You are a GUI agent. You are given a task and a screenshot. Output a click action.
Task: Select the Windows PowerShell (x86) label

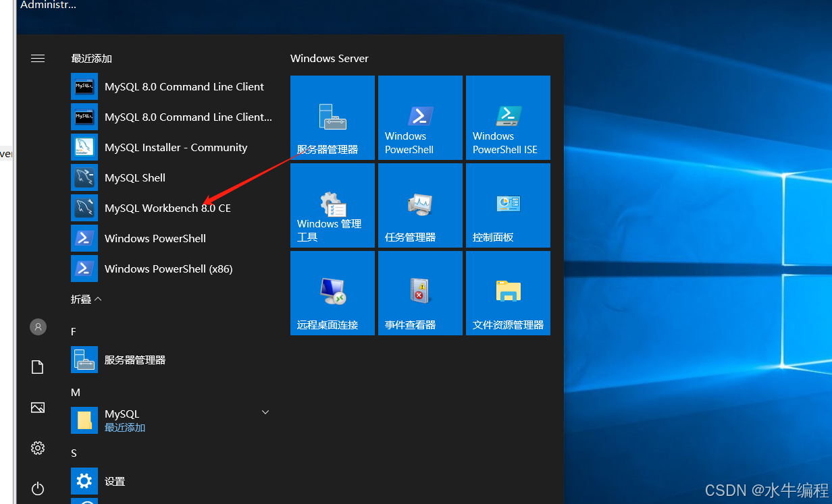pos(168,269)
